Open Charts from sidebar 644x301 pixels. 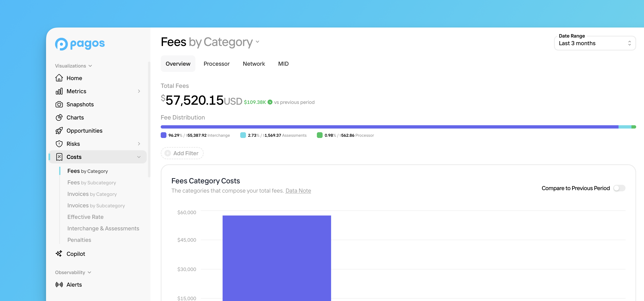[x=75, y=117]
